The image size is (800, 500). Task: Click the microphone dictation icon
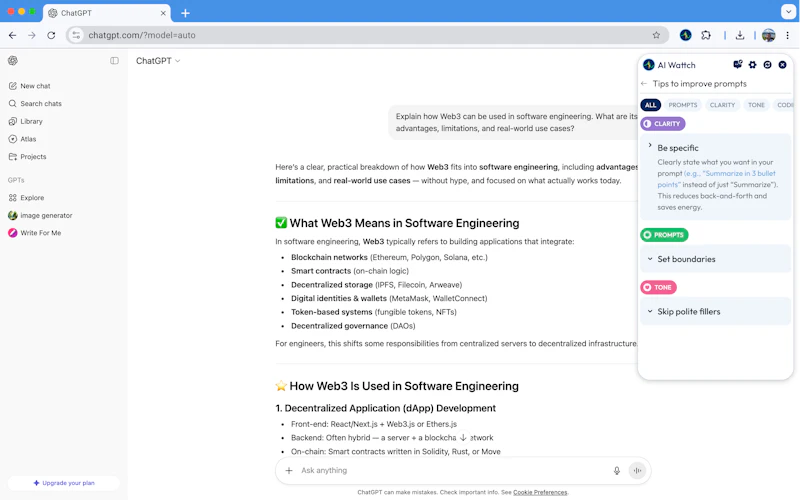click(x=616, y=470)
